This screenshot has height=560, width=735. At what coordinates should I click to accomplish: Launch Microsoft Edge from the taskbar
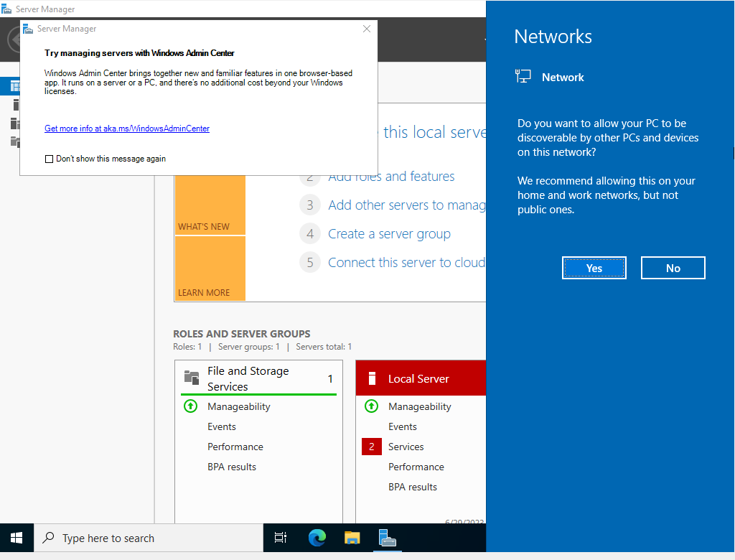(317, 538)
